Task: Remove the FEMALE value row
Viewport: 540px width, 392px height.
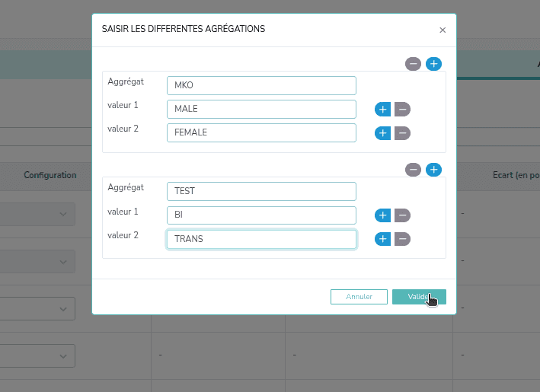Action: click(x=402, y=133)
